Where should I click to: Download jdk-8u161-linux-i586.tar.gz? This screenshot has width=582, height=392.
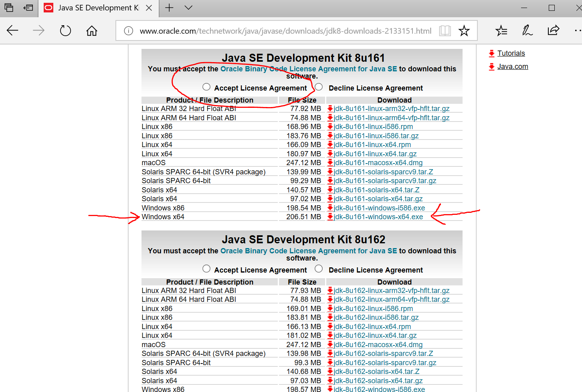pos(376,136)
